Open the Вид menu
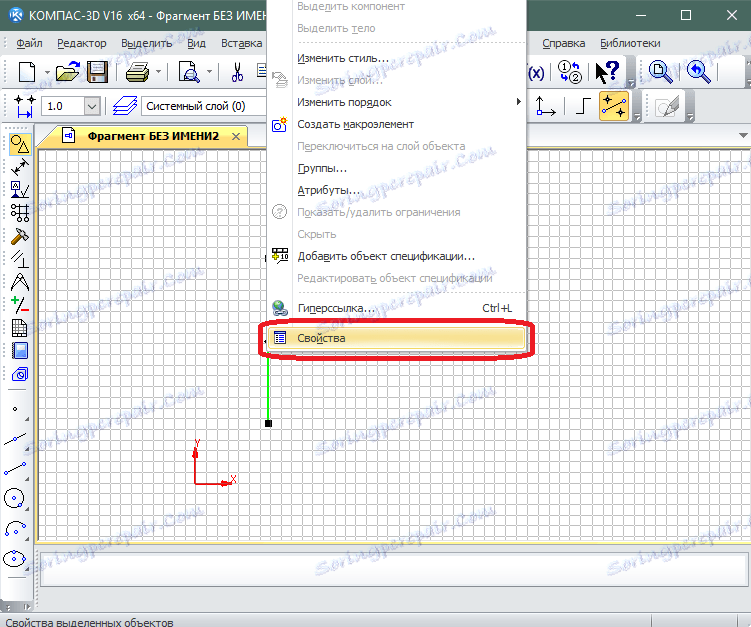Screen dimensions: 751x627 tap(196, 43)
